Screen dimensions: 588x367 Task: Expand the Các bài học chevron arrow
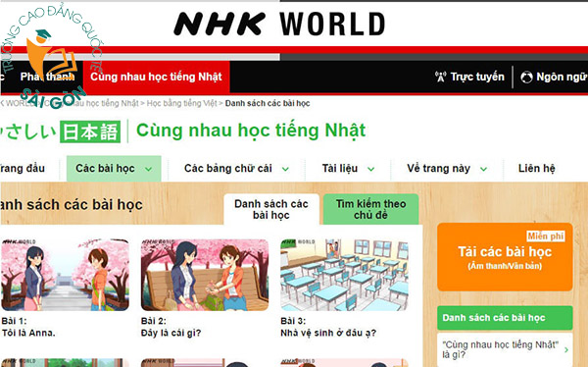click(149, 169)
